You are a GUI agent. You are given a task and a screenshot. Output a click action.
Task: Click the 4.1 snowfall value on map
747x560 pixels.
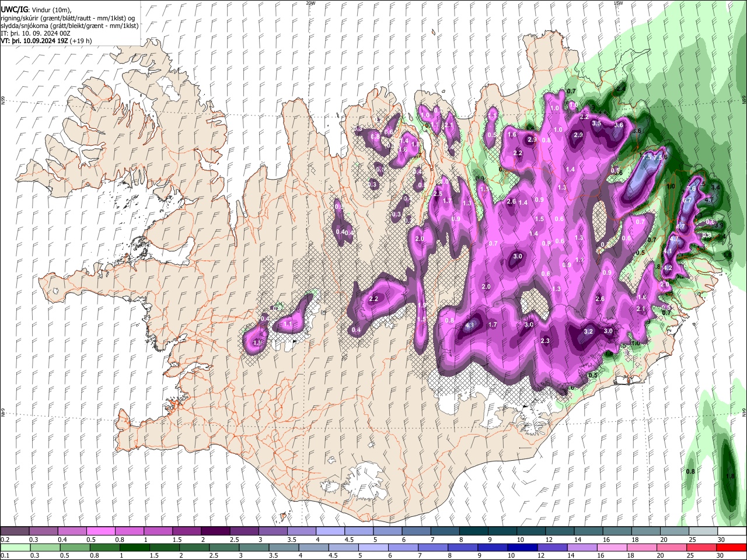point(471,324)
